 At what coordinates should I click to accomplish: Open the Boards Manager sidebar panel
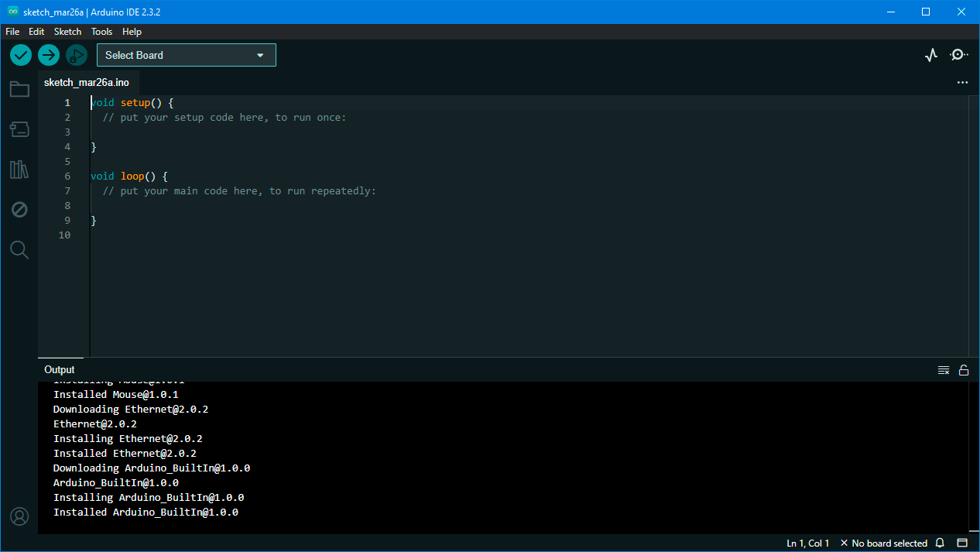pyautogui.click(x=19, y=129)
